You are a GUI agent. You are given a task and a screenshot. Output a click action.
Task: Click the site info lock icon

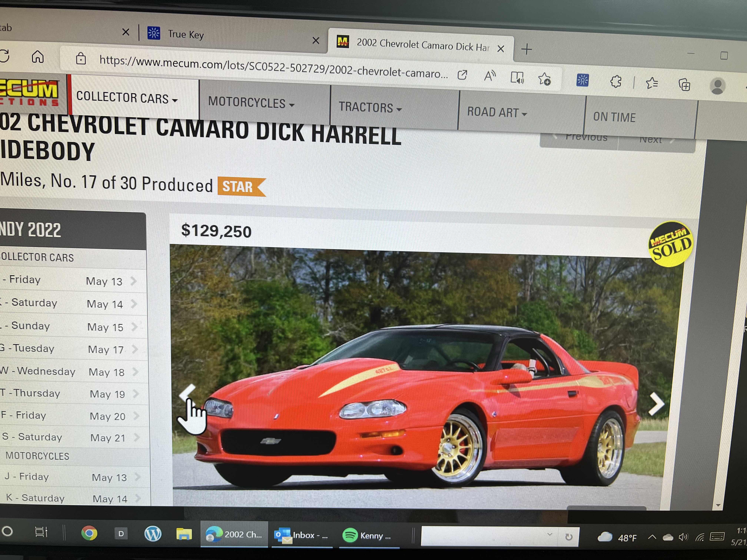tap(81, 58)
